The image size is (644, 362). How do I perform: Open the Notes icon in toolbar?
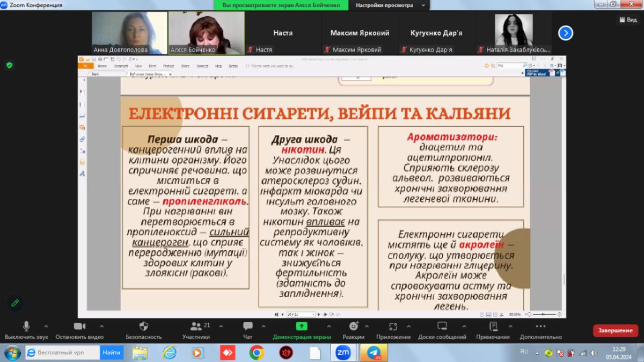point(493,327)
